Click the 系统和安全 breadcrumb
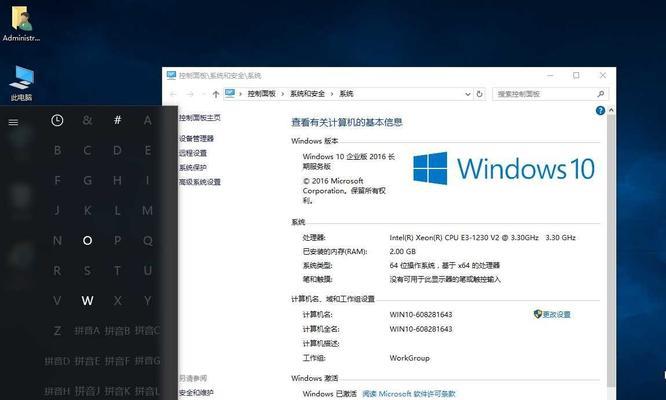 [x=308, y=94]
